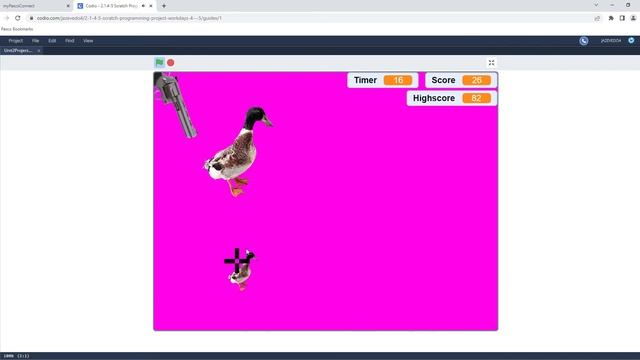Open the browser extensions puzzle icon
This screenshot has width=640, height=360.
click(611, 18)
